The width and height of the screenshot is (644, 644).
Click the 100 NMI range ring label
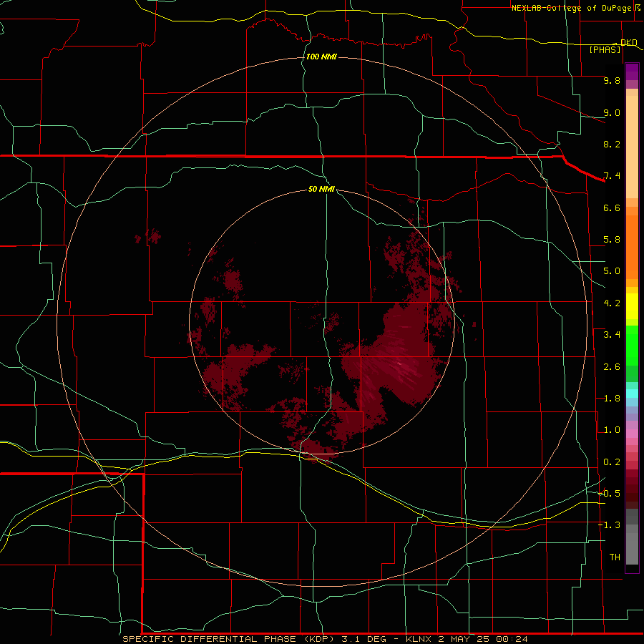[x=321, y=57]
